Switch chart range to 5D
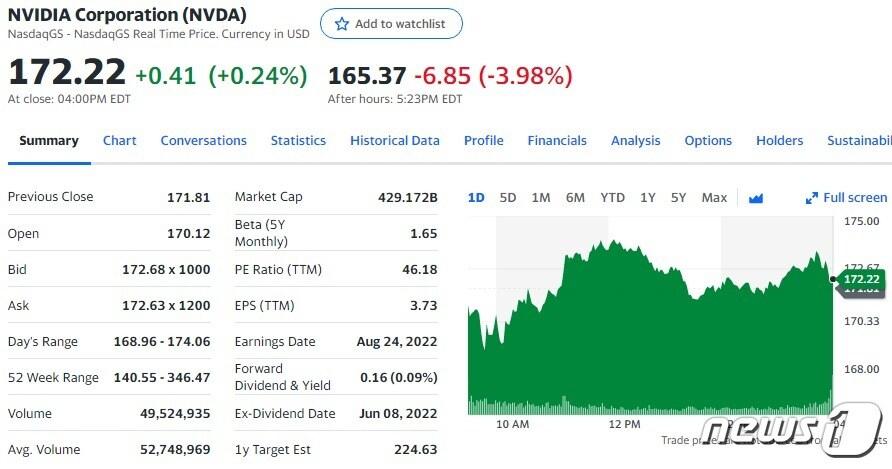892x469 pixels. (508, 198)
